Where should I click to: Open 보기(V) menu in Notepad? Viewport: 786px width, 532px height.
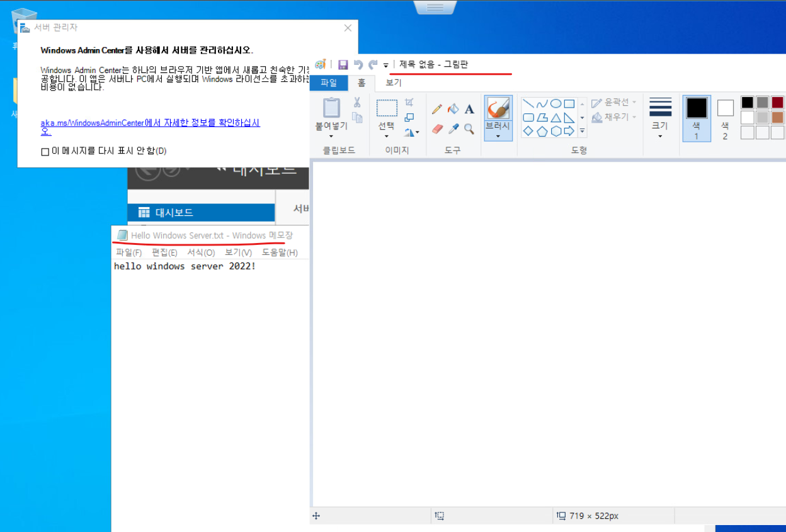click(x=239, y=252)
